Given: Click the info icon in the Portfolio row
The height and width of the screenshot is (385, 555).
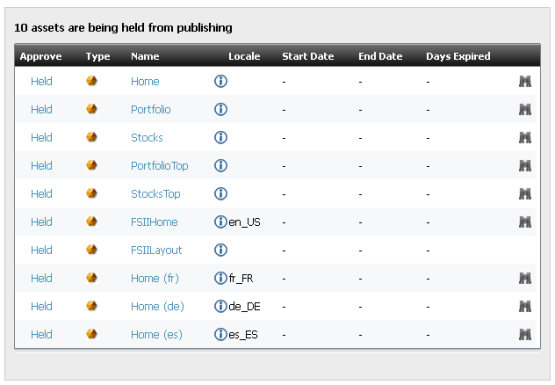Looking at the screenshot, I should (221, 109).
